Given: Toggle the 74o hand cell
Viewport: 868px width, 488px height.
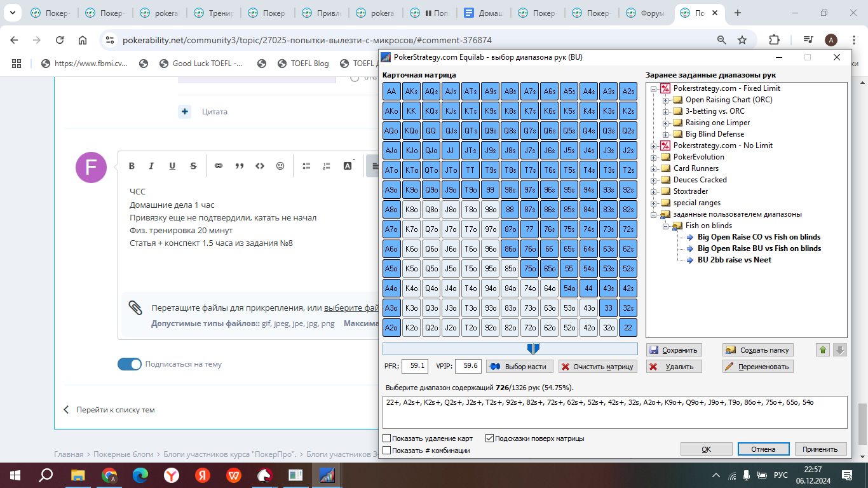Looking at the screenshot, I should [x=530, y=288].
